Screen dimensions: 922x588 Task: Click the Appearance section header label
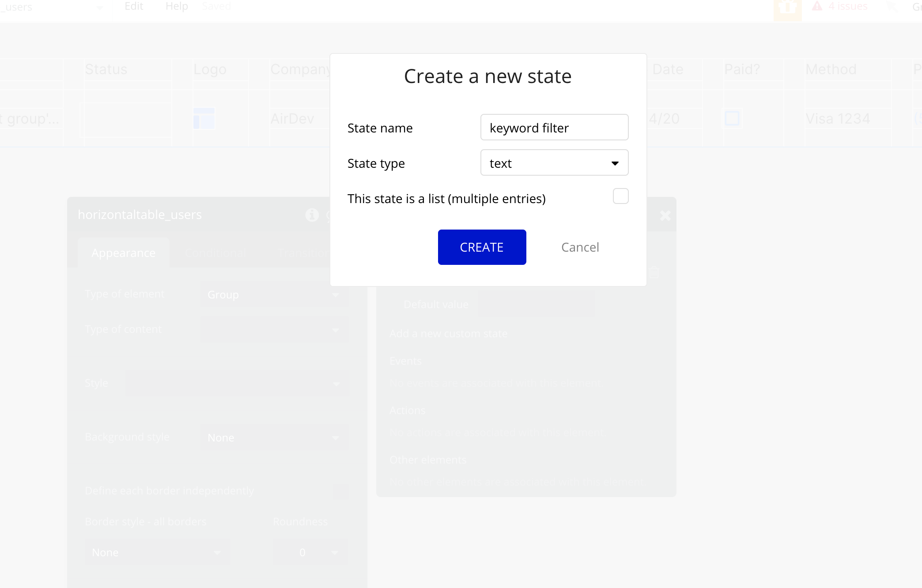(124, 252)
